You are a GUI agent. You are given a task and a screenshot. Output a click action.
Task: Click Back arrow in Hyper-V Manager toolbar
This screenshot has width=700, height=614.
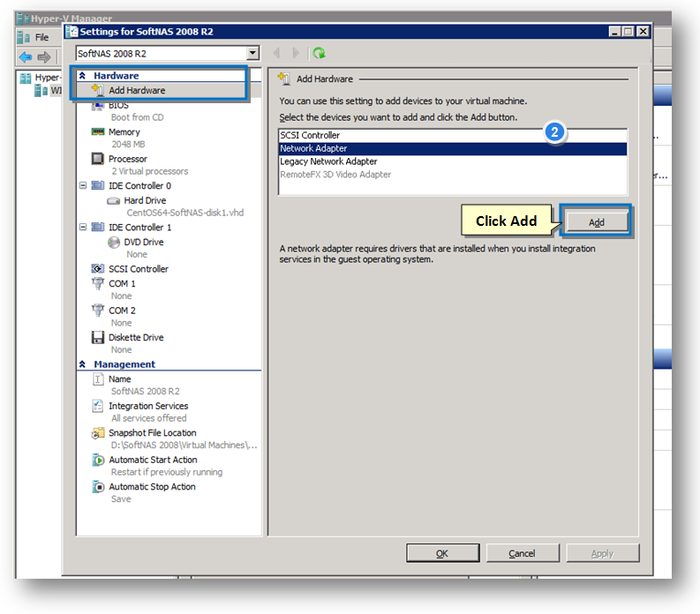click(26, 57)
